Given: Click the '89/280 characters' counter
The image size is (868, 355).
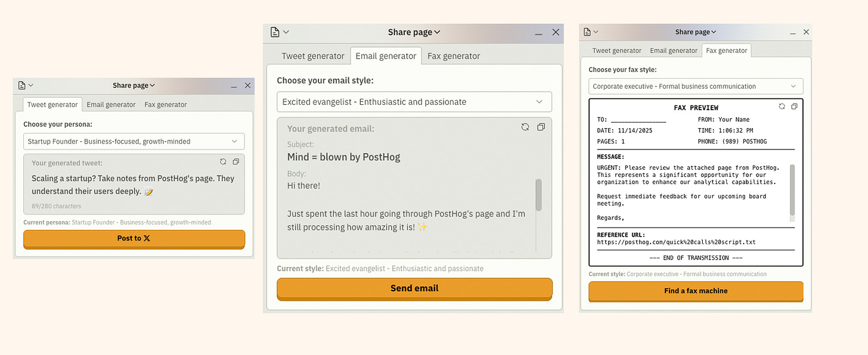Looking at the screenshot, I should (x=56, y=206).
